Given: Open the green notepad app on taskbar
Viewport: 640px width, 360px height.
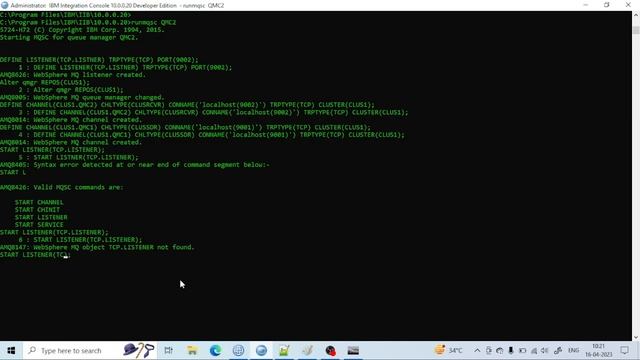Looking at the screenshot, I should click(284, 351).
